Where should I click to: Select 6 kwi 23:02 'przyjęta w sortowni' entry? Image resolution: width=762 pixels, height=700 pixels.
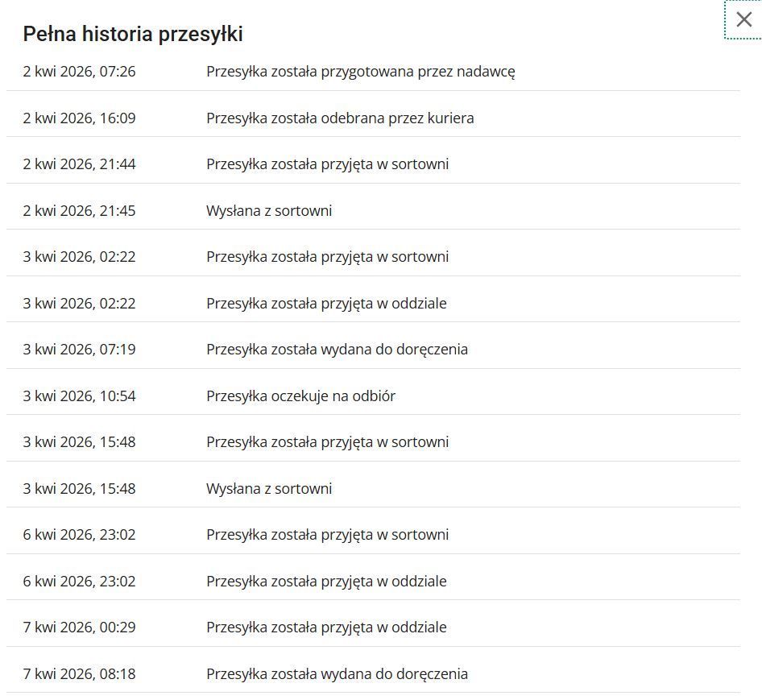coord(327,535)
